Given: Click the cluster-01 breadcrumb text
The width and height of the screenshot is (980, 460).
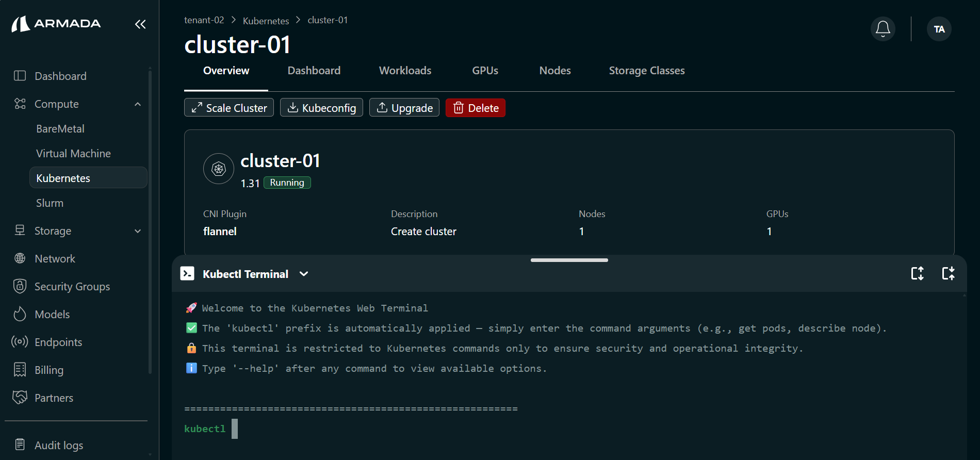Looking at the screenshot, I should click(x=328, y=20).
